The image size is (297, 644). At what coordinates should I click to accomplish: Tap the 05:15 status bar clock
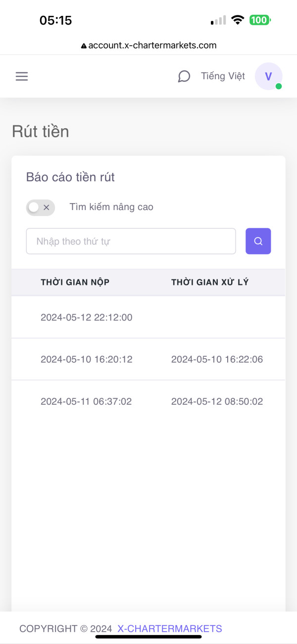55,20
